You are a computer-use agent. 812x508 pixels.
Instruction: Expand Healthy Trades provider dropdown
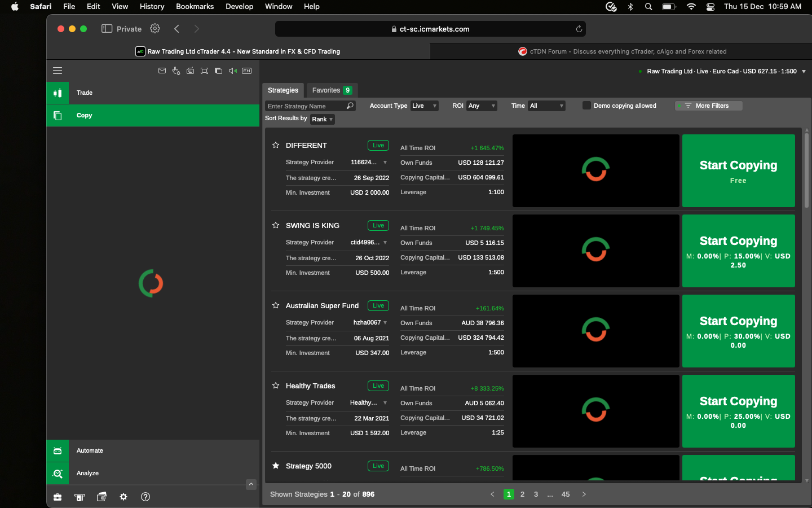pyautogui.click(x=385, y=402)
